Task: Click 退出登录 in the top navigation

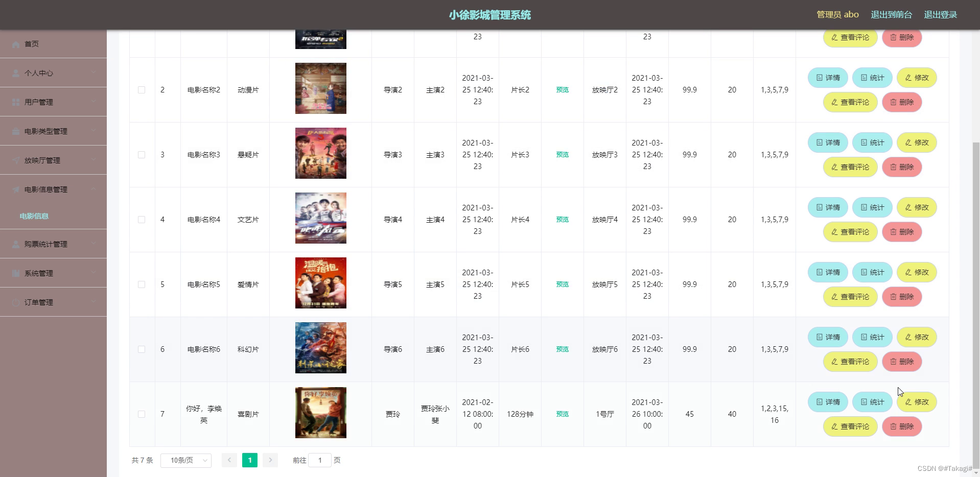Action: click(x=940, y=14)
